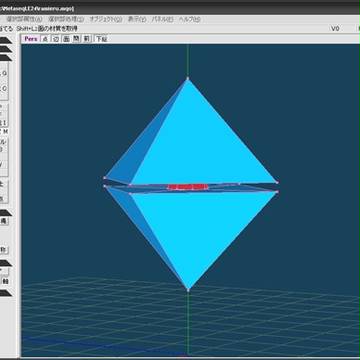Toggle vertex display with 点 button

(x=45, y=39)
